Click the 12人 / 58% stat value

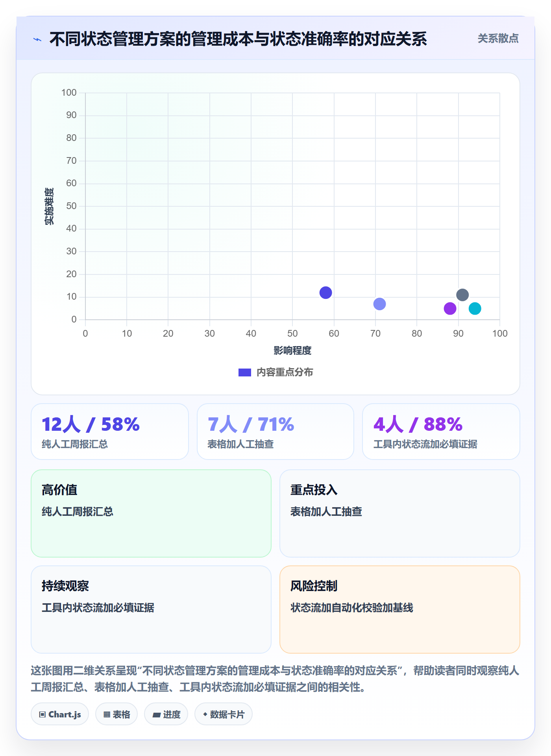tap(91, 424)
